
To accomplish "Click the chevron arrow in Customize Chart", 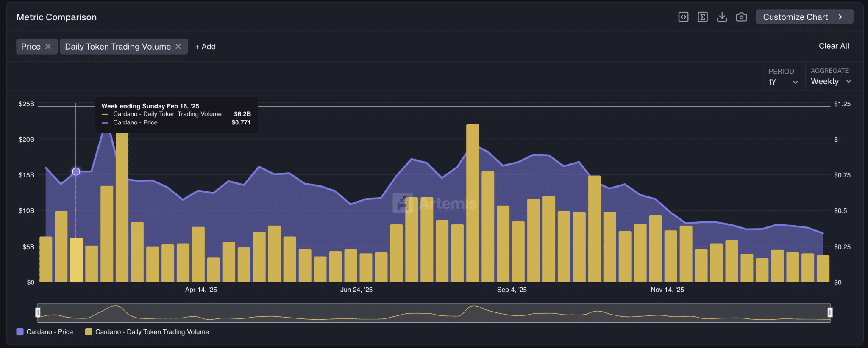I will (840, 17).
